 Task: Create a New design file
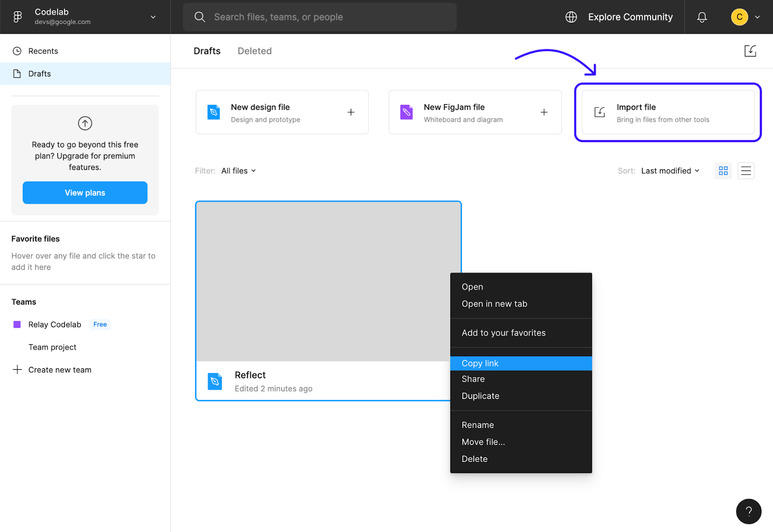click(x=282, y=112)
